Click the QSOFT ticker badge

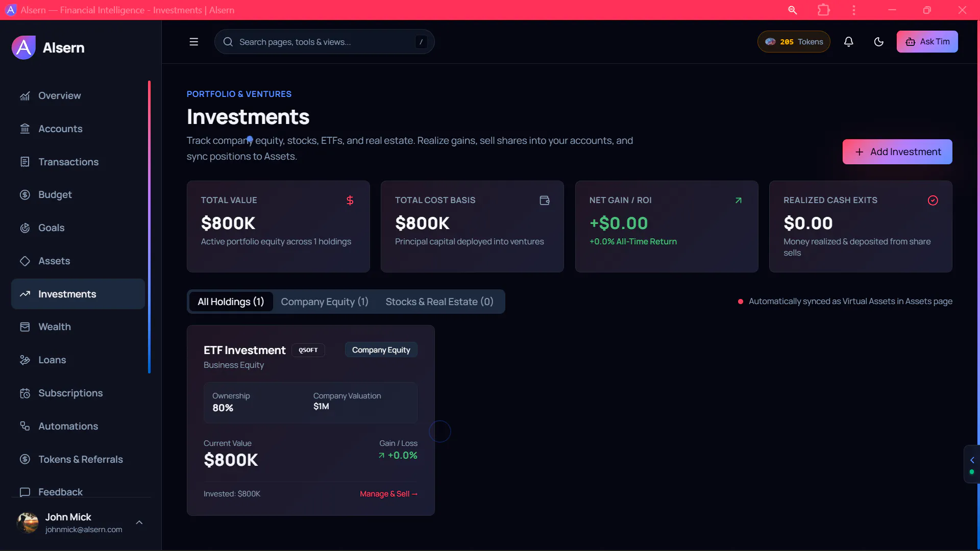(x=308, y=350)
